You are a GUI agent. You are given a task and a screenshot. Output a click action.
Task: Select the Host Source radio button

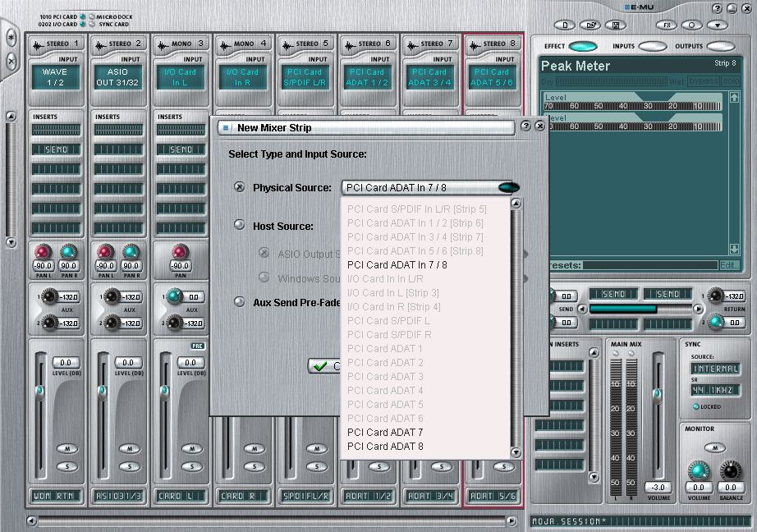pos(239,225)
